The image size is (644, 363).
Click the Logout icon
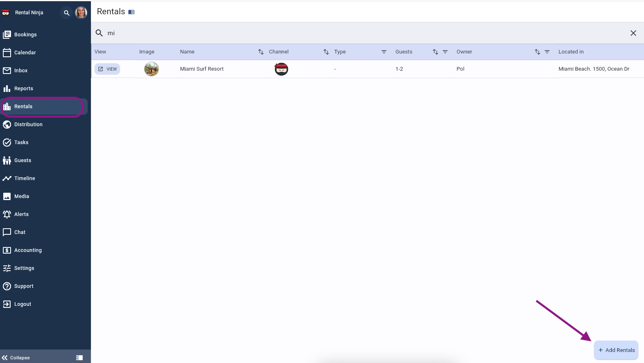(7, 304)
